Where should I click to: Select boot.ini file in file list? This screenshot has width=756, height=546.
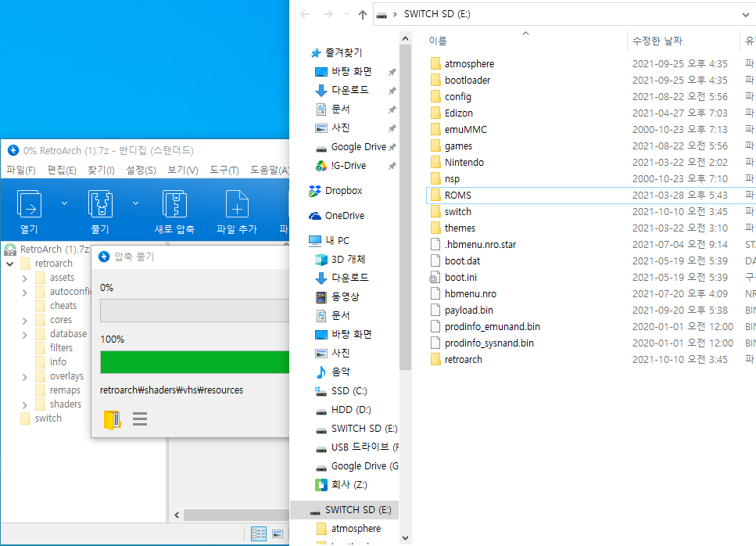pos(453,278)
